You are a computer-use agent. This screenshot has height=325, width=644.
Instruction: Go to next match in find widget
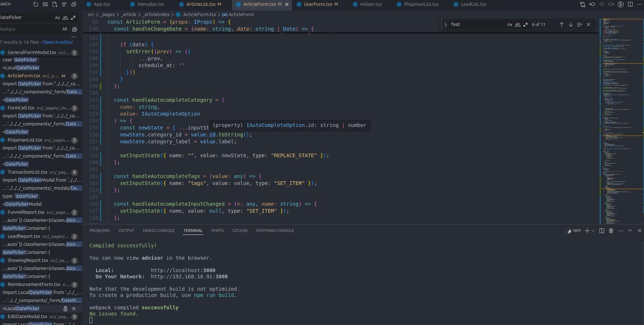[x=571, y=24]
